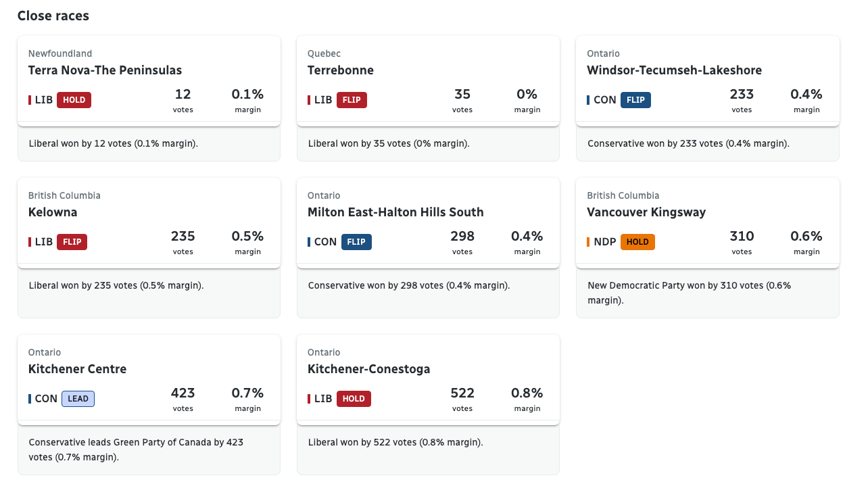Open Milton East-Halton Hills South race
Viewport: 868px width, 482px height.
pos(395,212)
